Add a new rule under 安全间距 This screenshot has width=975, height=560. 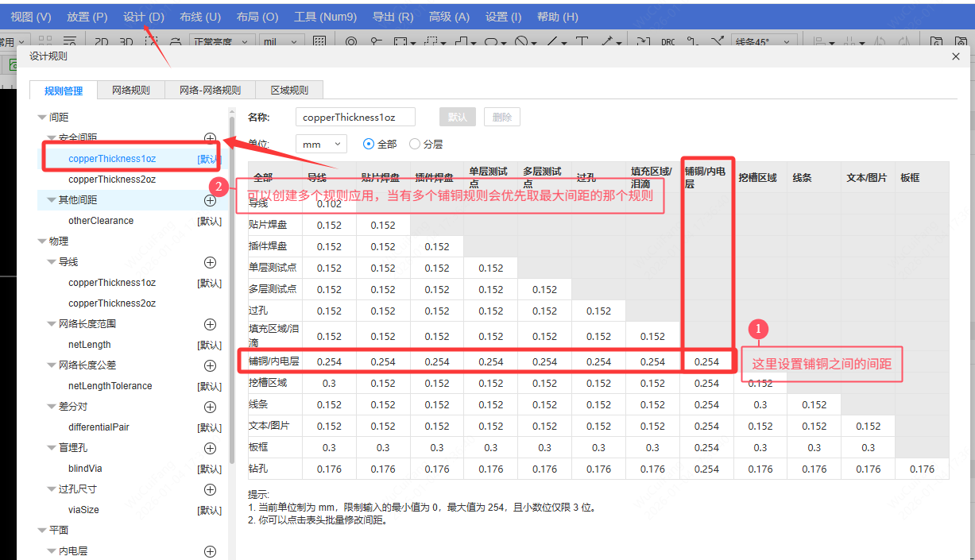coord(211,138)
